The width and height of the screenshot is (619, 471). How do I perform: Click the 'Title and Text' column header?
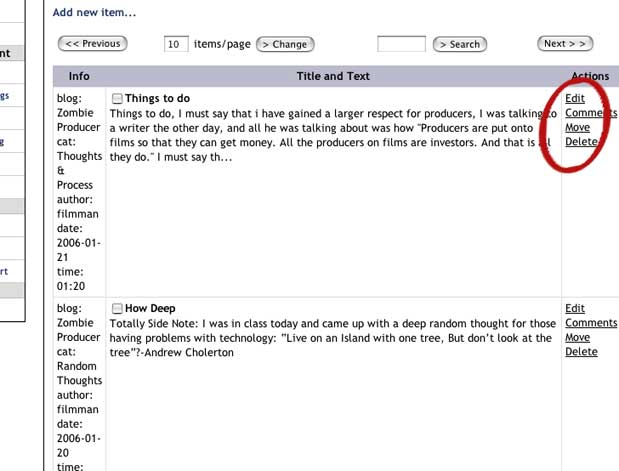coord(333,76)
